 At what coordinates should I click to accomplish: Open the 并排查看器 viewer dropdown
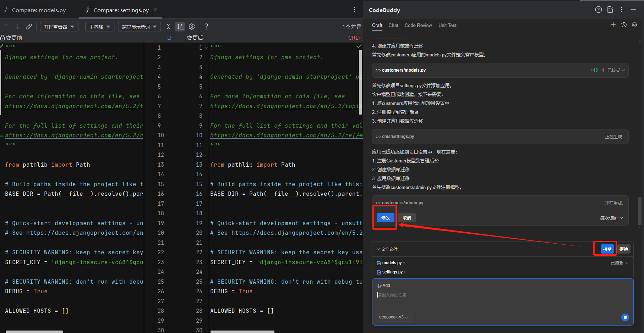59,27
